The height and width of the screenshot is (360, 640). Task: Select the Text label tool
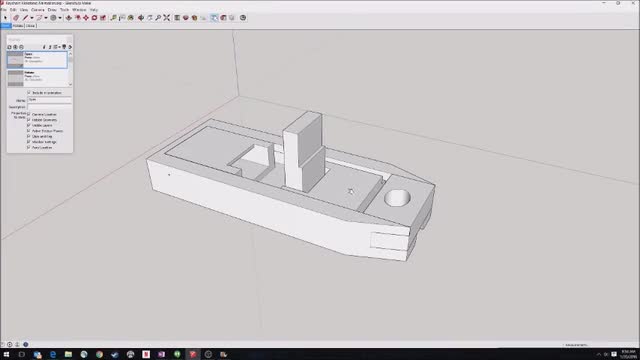point(122,18)
